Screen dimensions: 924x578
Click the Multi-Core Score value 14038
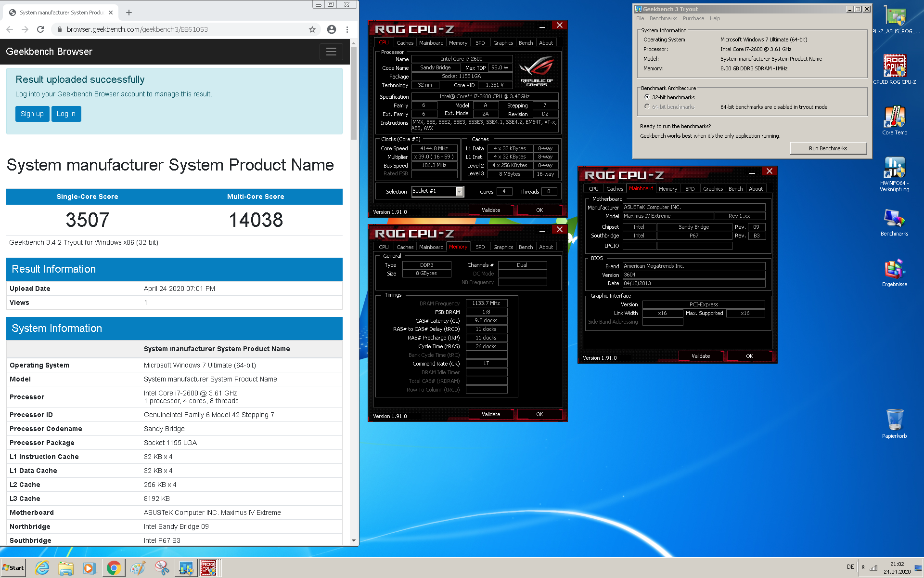(x=256, y=220)
